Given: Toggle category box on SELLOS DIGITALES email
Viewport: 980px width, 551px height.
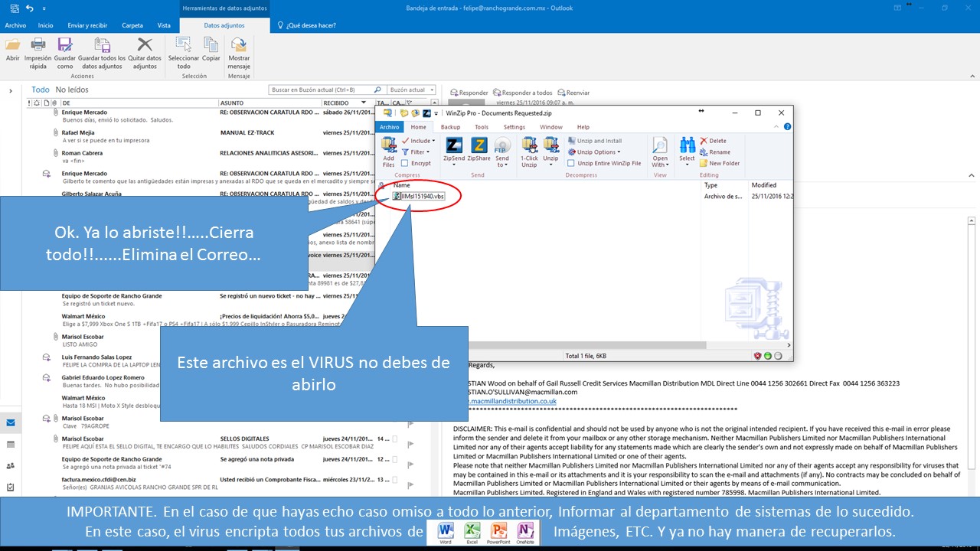Looking at the screenshot, I should (x=395, y=439).
